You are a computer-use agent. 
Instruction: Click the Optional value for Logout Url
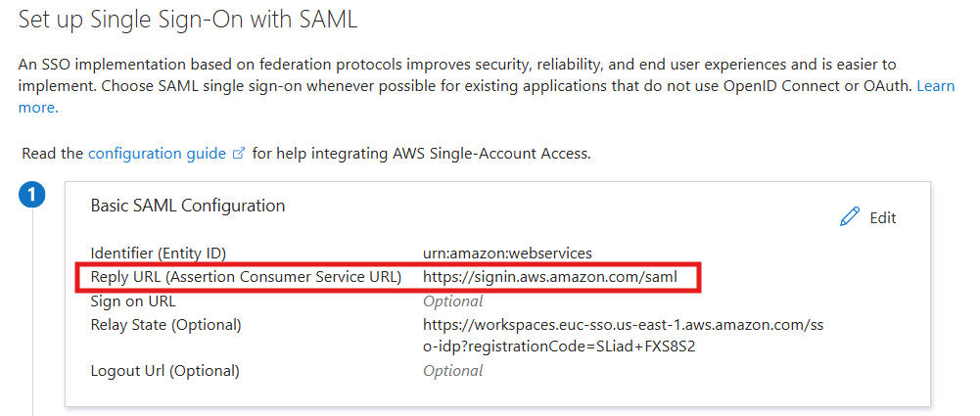coord(452,371)
